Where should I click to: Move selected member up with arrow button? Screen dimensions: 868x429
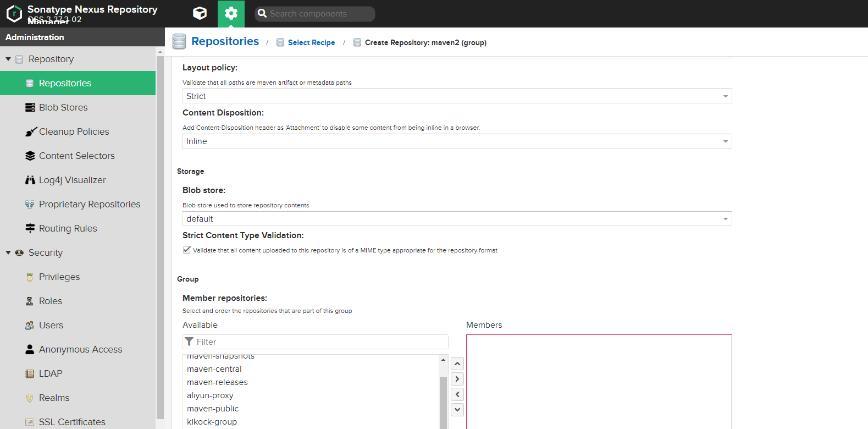tap(457, 364)
